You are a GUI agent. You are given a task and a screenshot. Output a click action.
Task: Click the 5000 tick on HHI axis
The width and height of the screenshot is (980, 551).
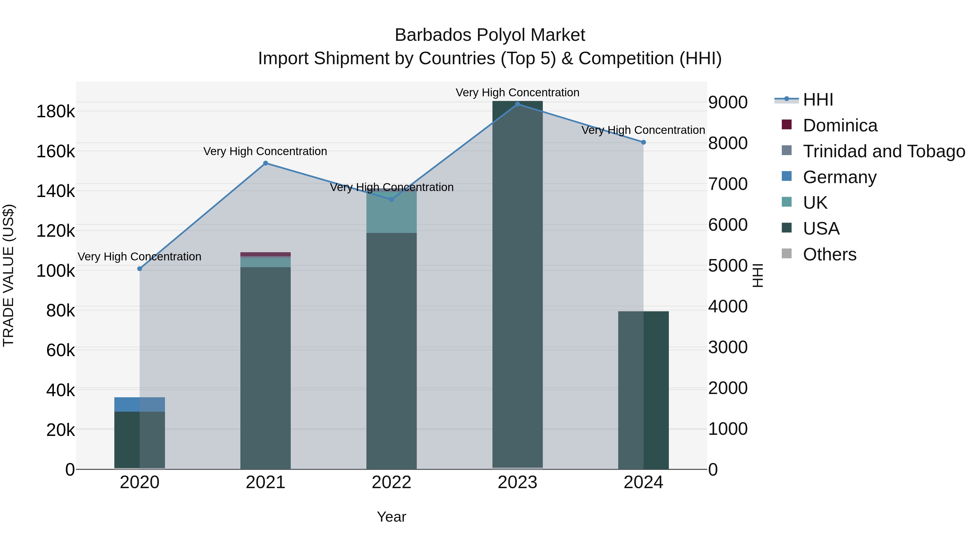[x=728, y=265]
